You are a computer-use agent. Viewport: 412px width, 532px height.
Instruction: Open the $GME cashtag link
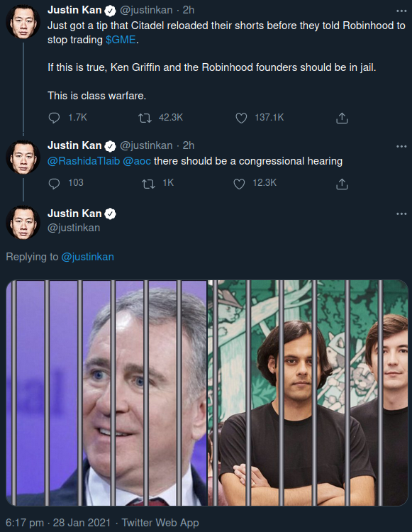click(x=121, y=40)
